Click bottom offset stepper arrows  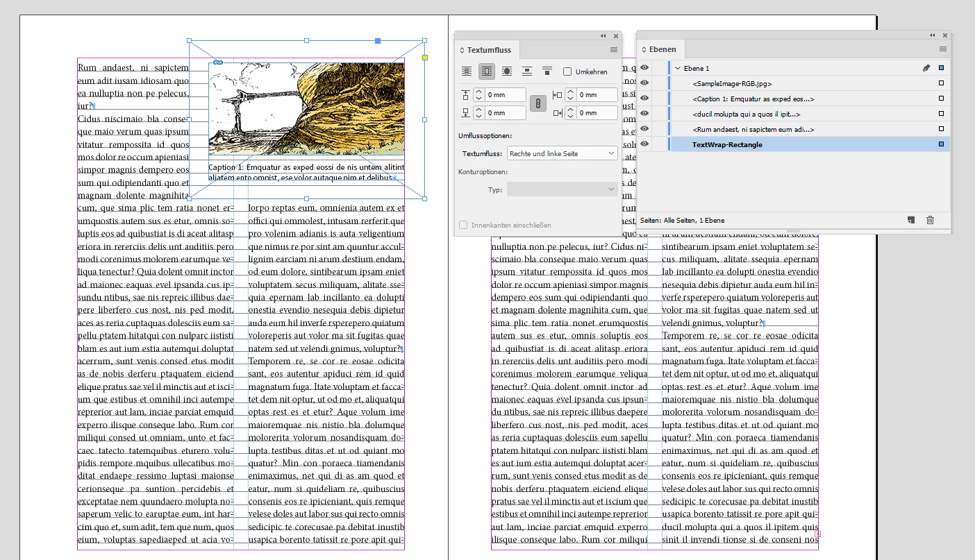[478, 112]
